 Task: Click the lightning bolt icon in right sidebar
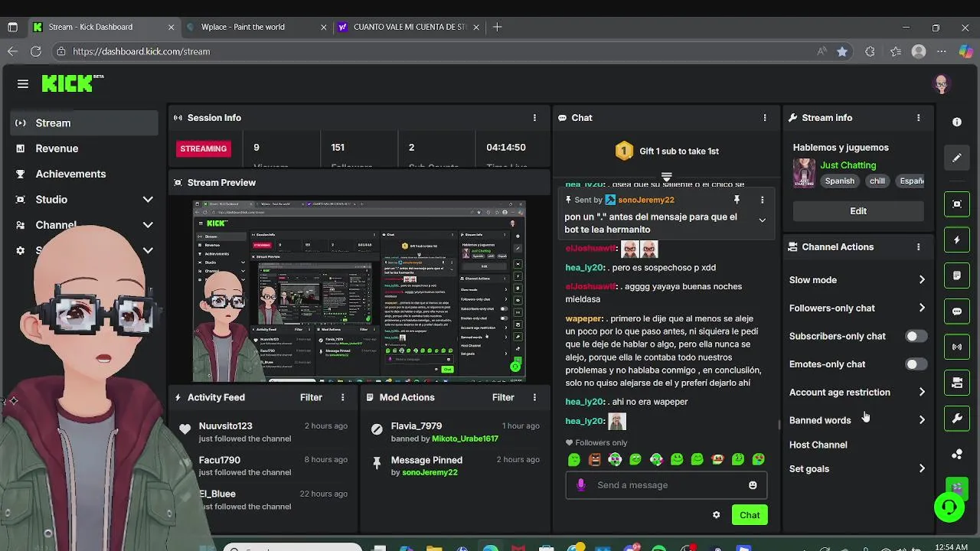pos(957,240)
